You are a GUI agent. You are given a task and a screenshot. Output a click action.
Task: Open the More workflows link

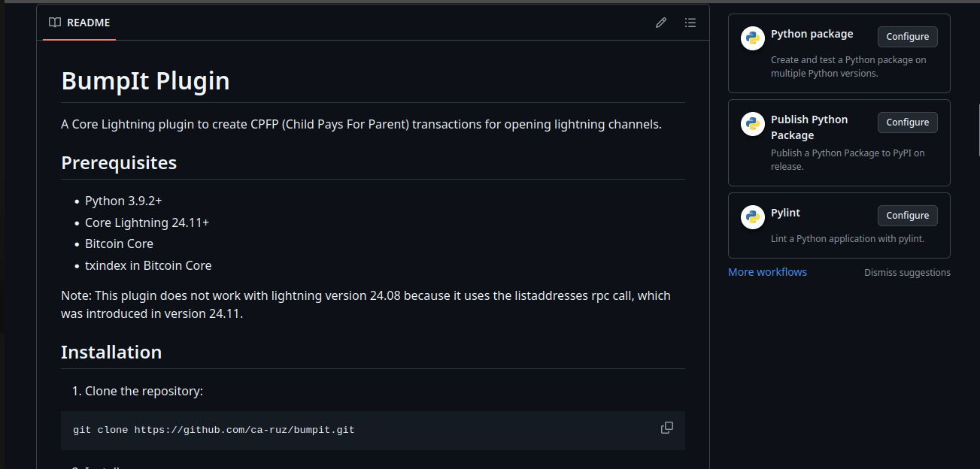click(767, 272)
